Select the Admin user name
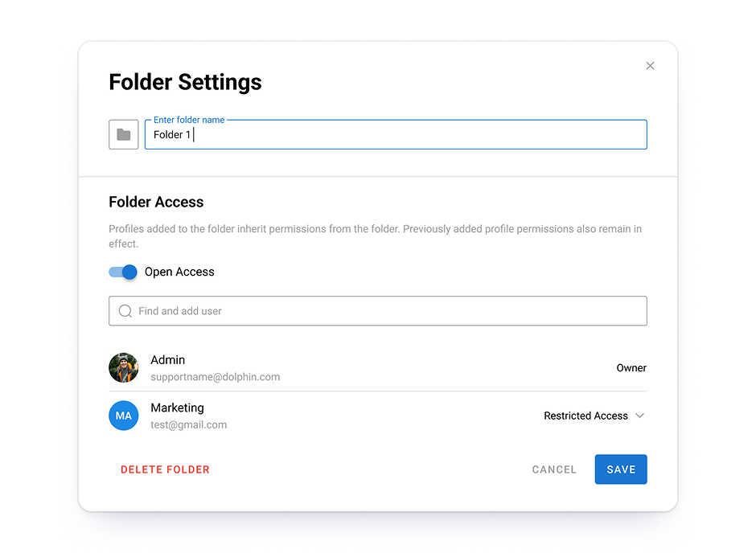Image resolution: width=756 pixels, height=553 pixels. (x=168, y=360)
